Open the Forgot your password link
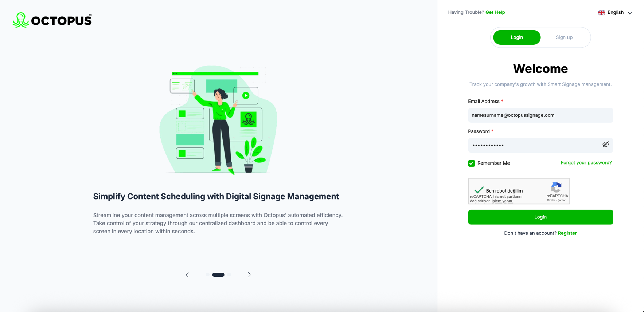 [586, 163]
